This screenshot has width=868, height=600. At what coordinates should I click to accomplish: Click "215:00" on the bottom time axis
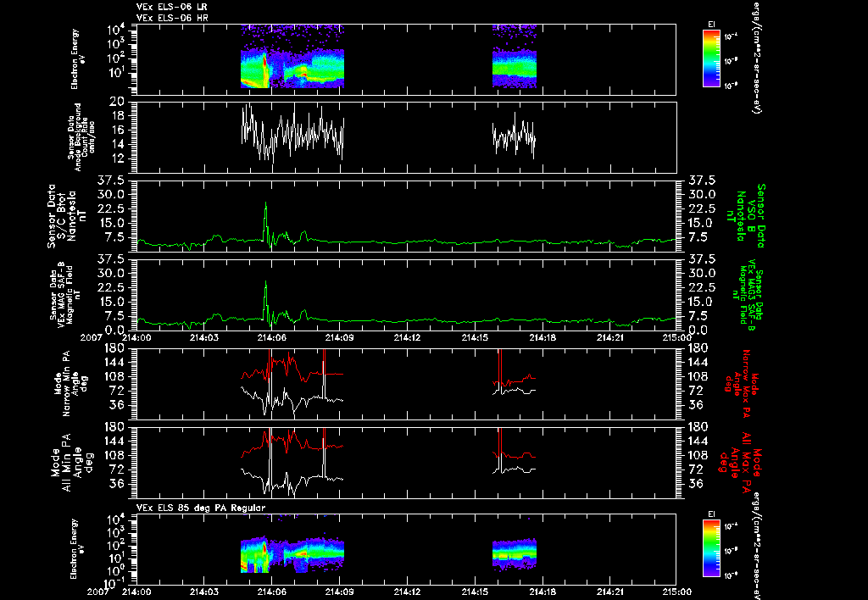pos(676,592)
